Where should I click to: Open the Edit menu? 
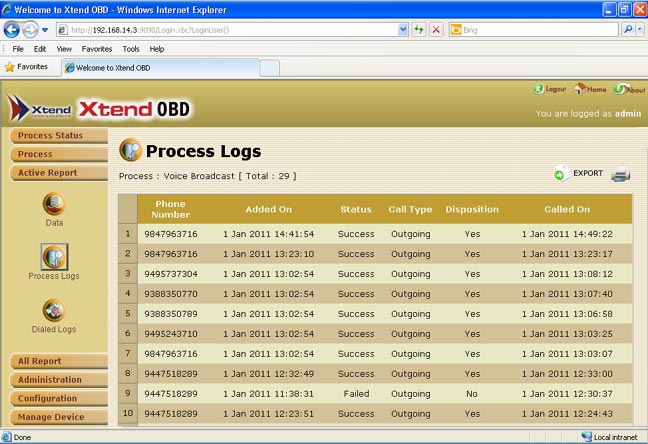click(40, 49)
